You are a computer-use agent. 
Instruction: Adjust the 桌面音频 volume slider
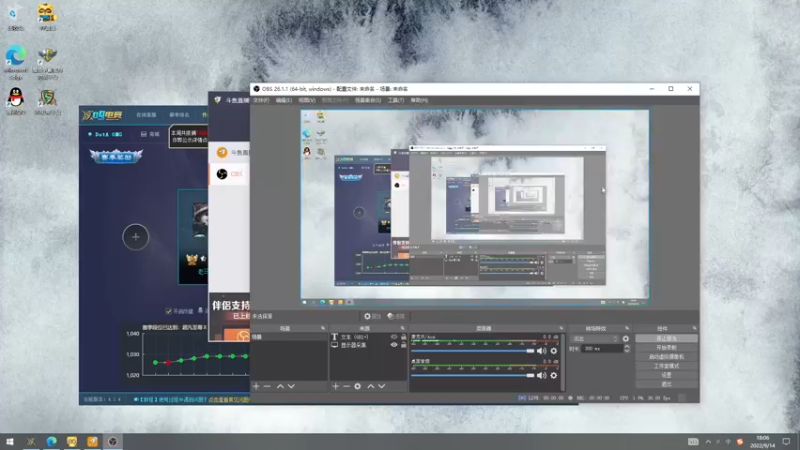pos(472,376)
